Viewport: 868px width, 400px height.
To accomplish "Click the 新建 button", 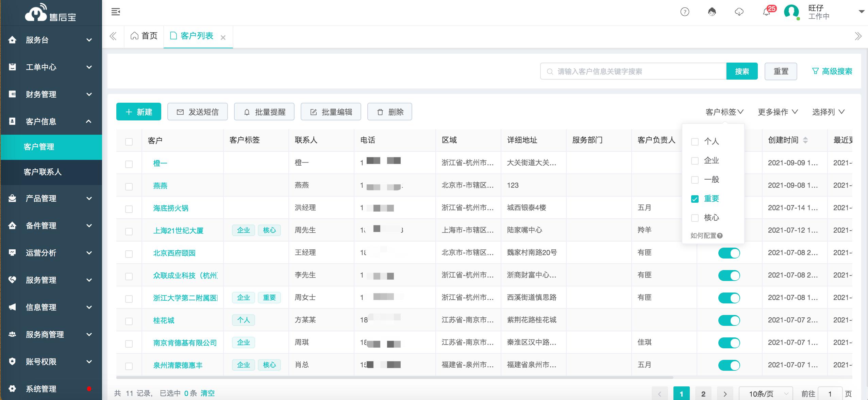I will (139, 112).
